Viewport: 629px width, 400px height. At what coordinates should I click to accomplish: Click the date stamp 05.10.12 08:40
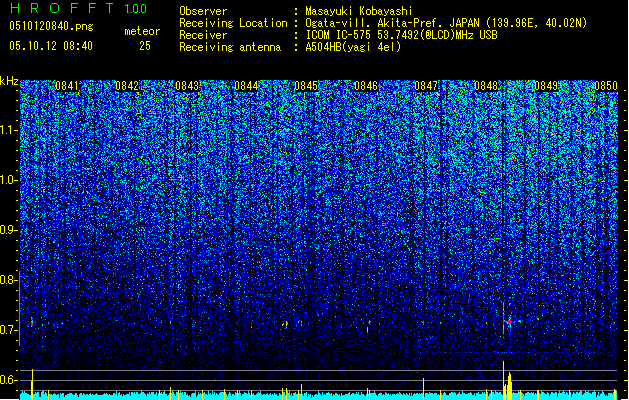point(51,46)
